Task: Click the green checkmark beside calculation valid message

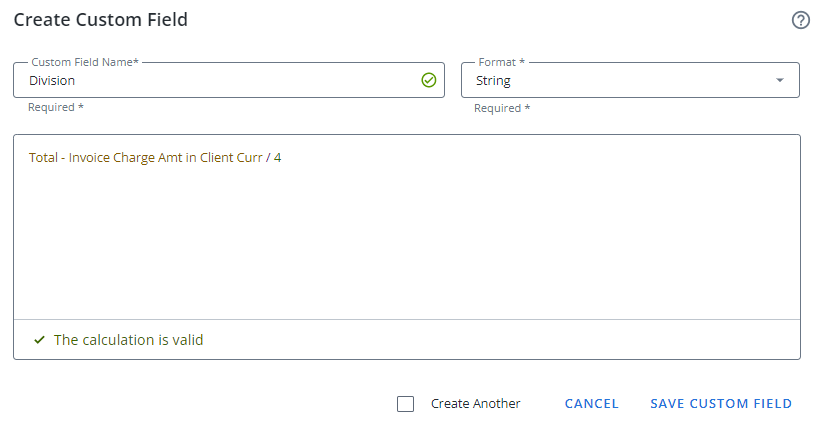Action: 40,340
